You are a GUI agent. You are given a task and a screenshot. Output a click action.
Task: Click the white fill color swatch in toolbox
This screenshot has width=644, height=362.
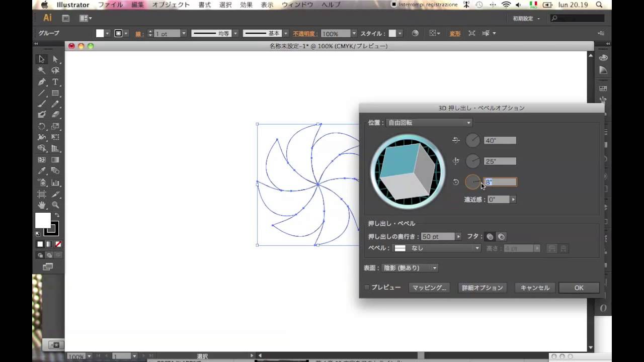point(43,220)
